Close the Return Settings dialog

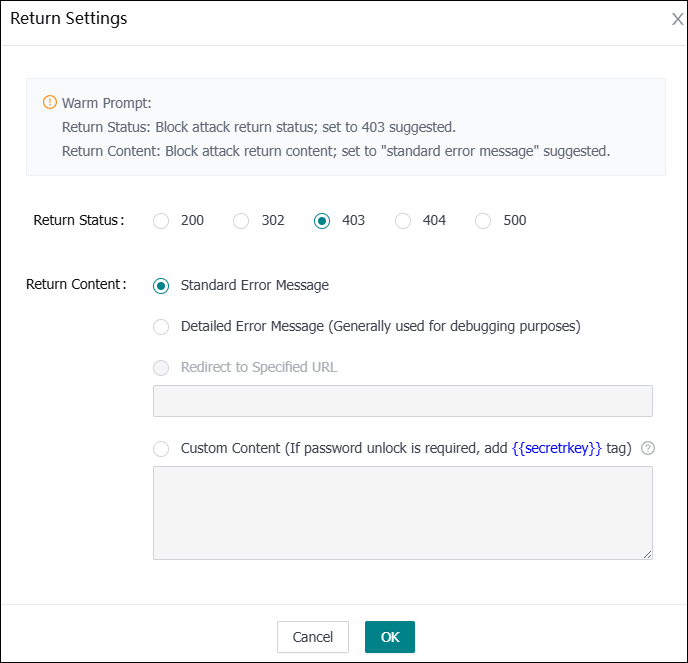pyautogui.click(x=677, y=19)
